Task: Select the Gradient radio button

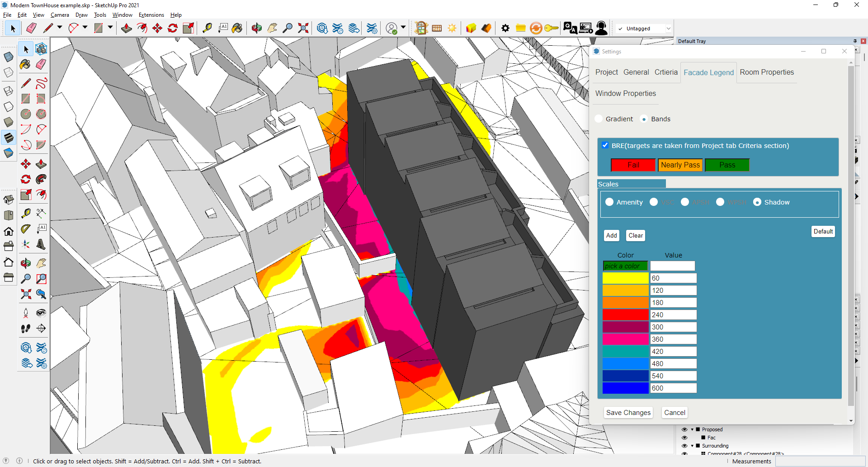Action: [599, 119]
